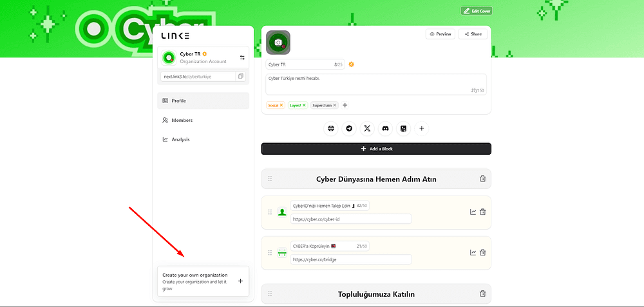This screenshot has height=307, width=644.
Task: Add a new tag with plus icon
Action: pos(345,105)
